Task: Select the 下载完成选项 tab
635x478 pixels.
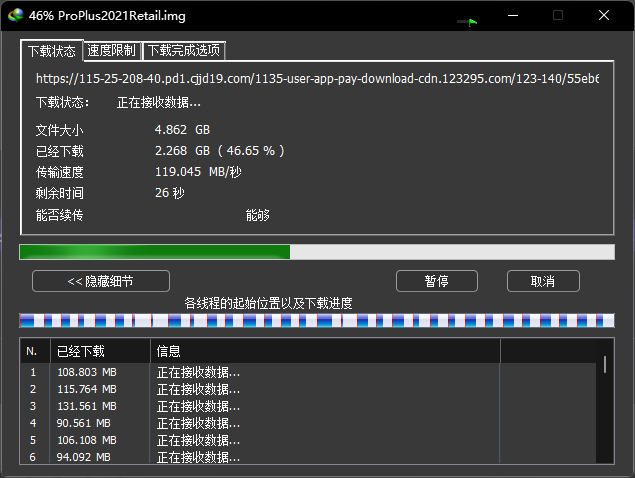Action: pyautogui.click(x=184, y=50)
